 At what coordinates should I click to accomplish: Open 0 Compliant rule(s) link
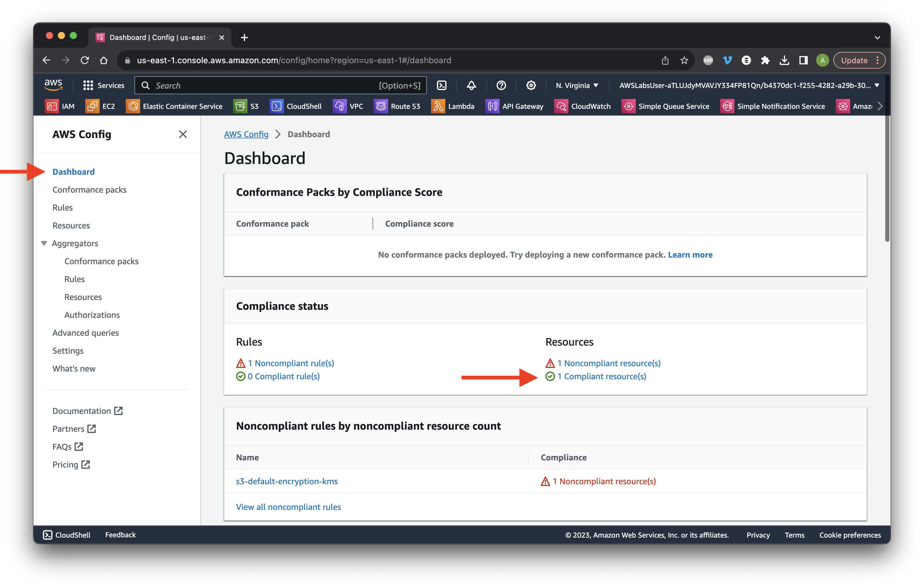click(x=283, y=376)
